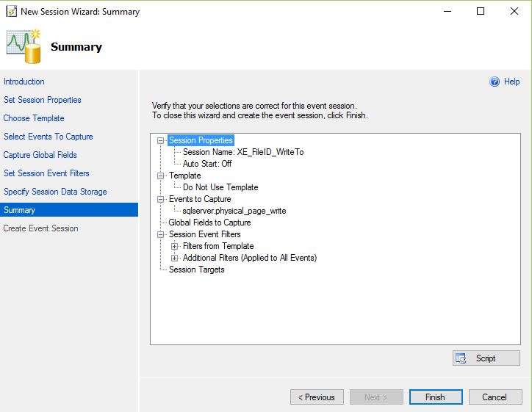Cancel the New Session Wizard
This screenshot has height=412, width=532.
(x=495, y=397)
